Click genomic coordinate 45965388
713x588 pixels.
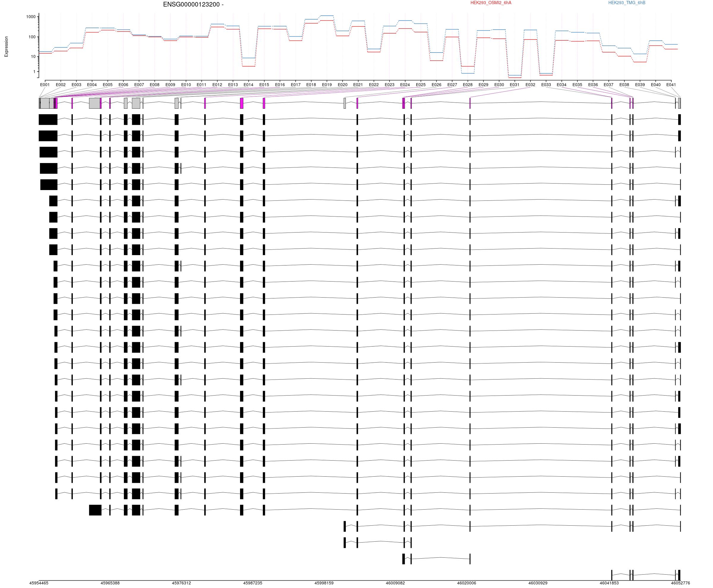pos(110,583)
